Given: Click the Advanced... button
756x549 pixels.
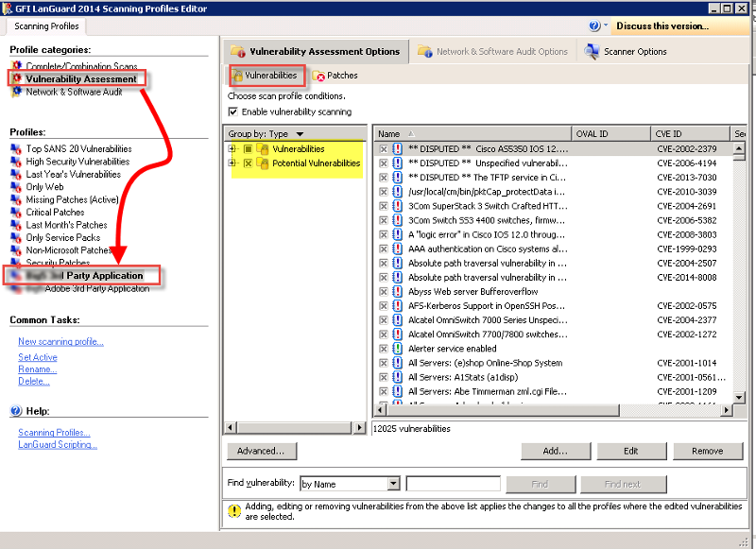Looking at the screenshot, I should pos(262,451).
